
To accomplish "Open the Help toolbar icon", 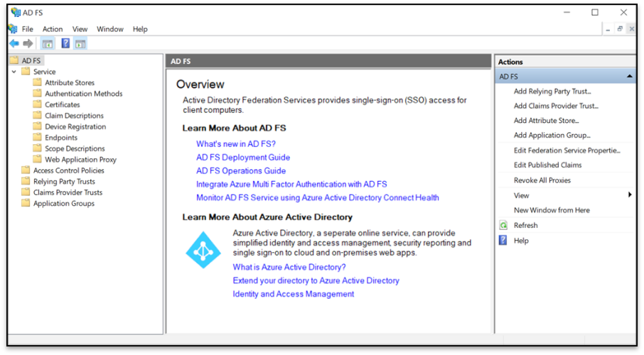I will (65, 44).
